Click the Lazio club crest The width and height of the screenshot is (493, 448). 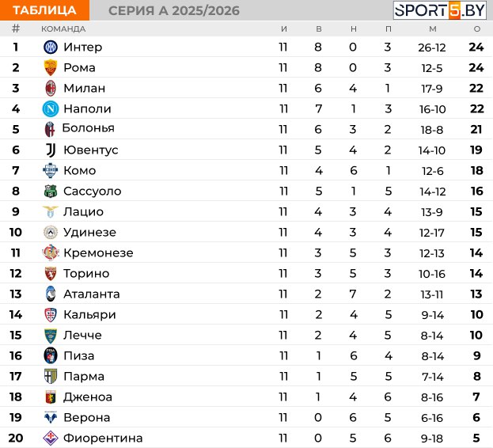coord(51,211)
